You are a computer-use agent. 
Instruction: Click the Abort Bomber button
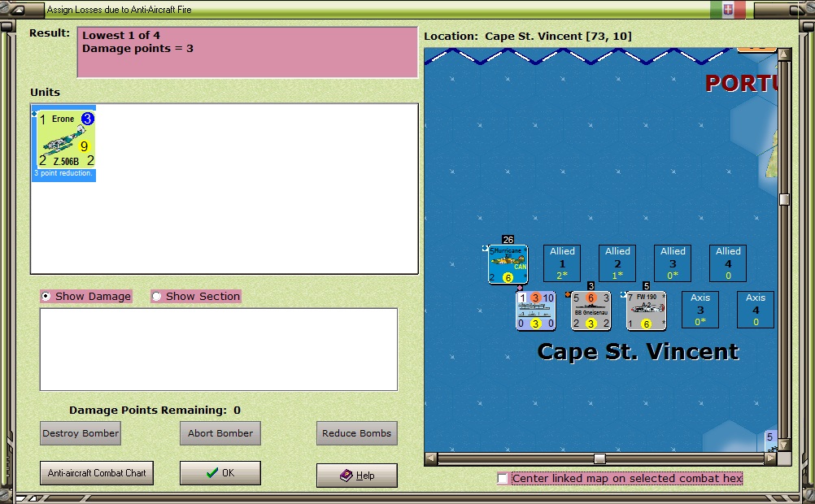click(220, 433)
